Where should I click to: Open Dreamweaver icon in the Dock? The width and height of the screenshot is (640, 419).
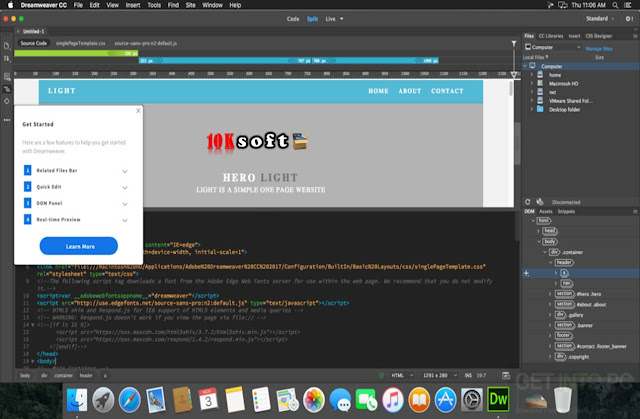pyautogui.click(x=498, y=399)
